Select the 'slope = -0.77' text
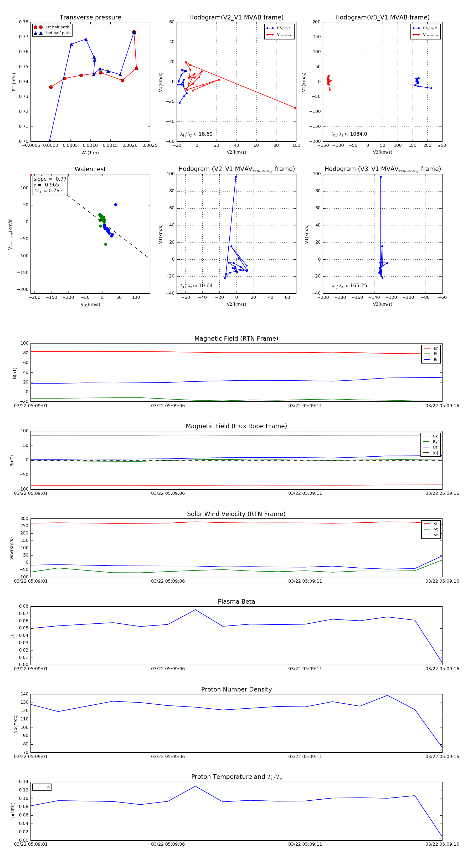Image resolution: width=473 pixels, height=868 pixels. click(x=50, y=179)
